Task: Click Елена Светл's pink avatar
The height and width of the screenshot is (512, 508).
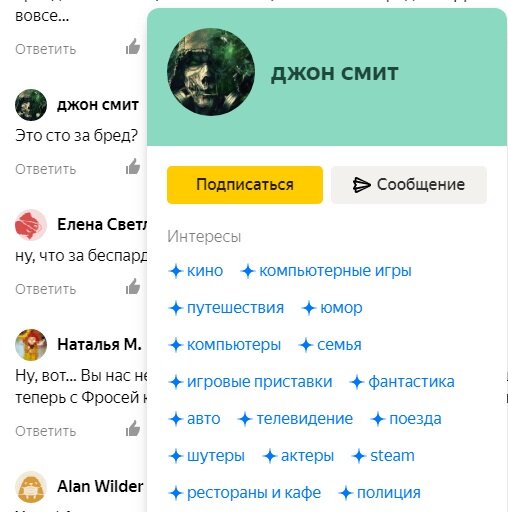Action: point(31,225)
